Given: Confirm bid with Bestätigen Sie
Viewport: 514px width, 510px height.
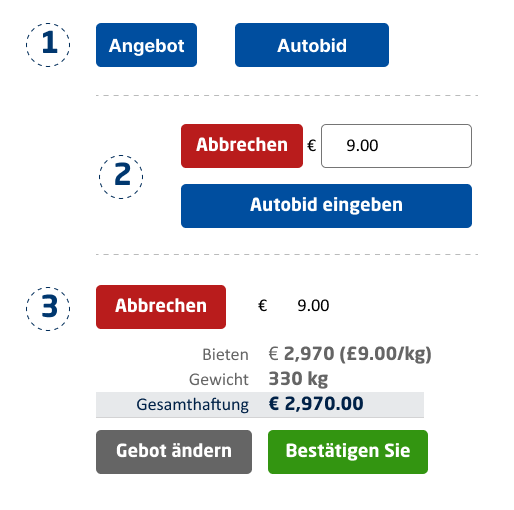Looking at the screenshot, I should pyautogui.click(x=348, y=452).
